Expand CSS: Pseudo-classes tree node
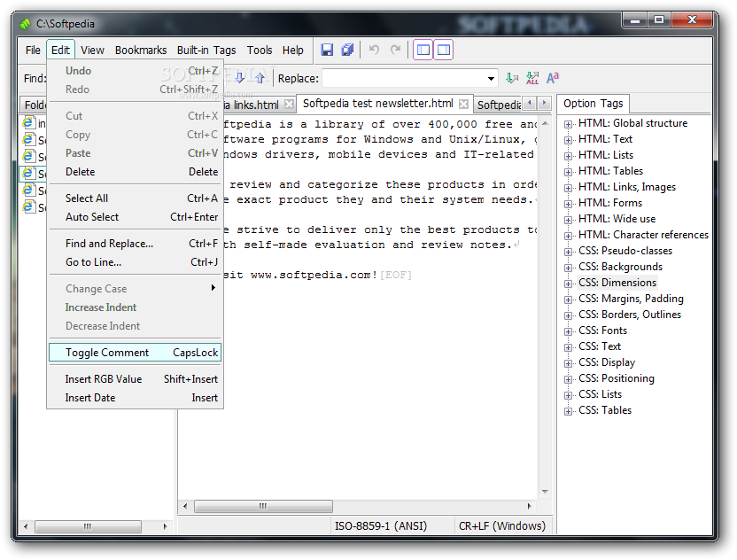The width and height of the screenshot is (737, 560). pos(568,252)
